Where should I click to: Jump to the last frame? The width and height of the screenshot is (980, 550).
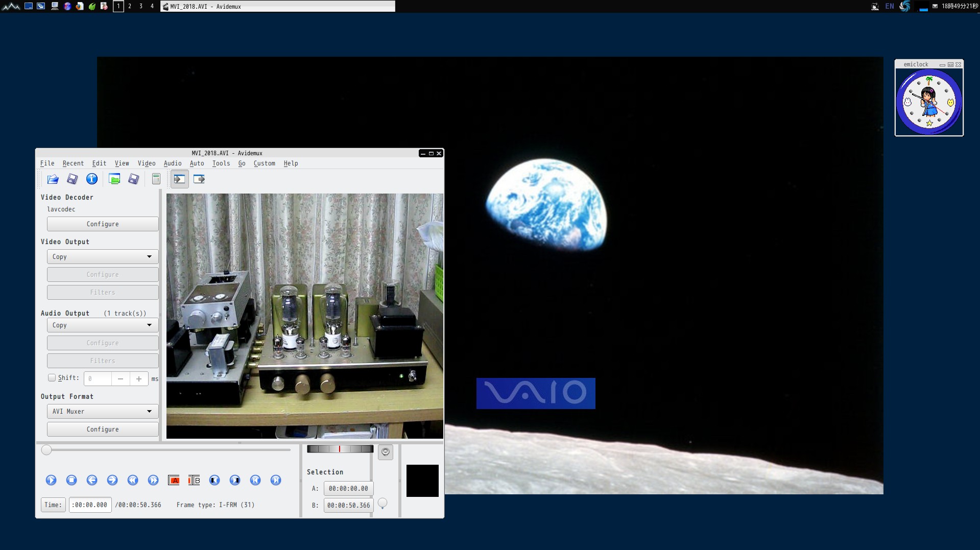click(276, 480)
